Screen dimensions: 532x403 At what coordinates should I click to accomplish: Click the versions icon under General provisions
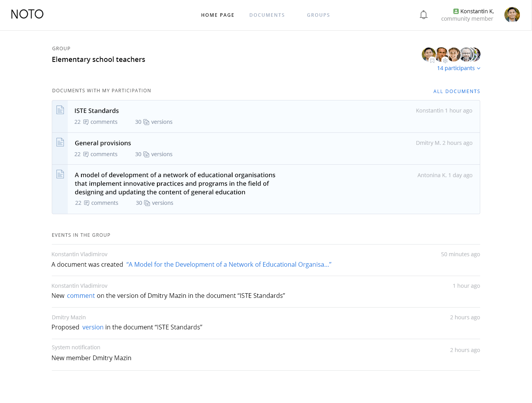[146, 155]
